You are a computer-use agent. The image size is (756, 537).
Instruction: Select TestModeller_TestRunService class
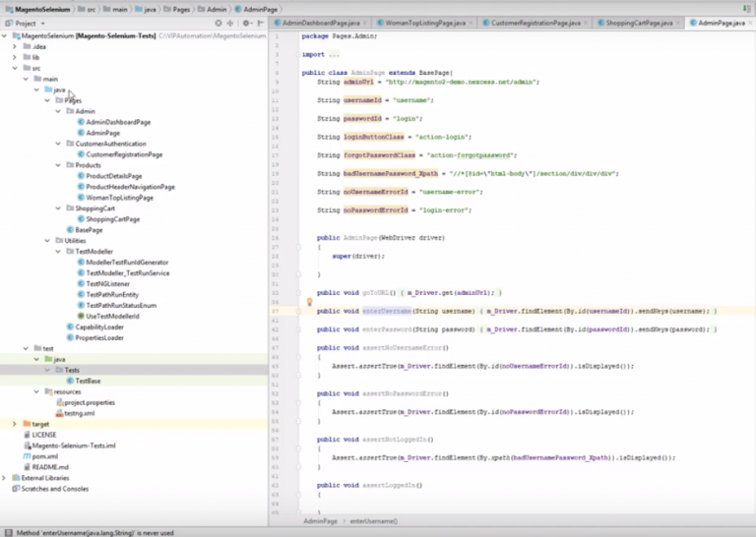[x=123, y=273]
